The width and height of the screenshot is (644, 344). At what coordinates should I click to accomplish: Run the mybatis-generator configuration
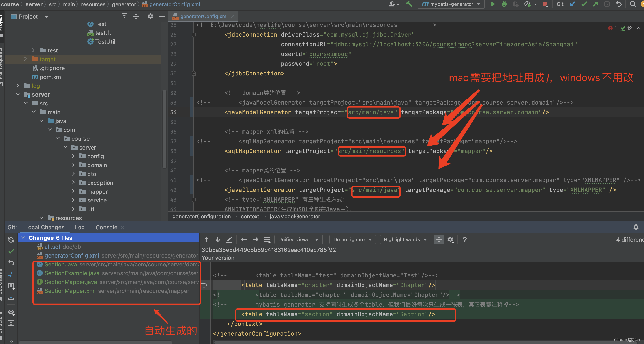click(x=492, y=4)
